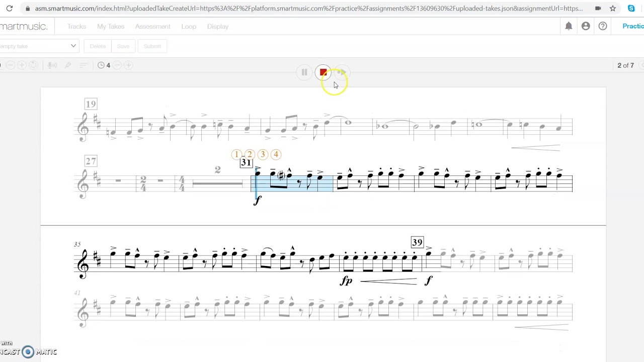The width and height of the screenshot is (644, 362).
Task: Click rehearsal mark 31 in the score
Action: pyautogui.click(x=246, y=162)
